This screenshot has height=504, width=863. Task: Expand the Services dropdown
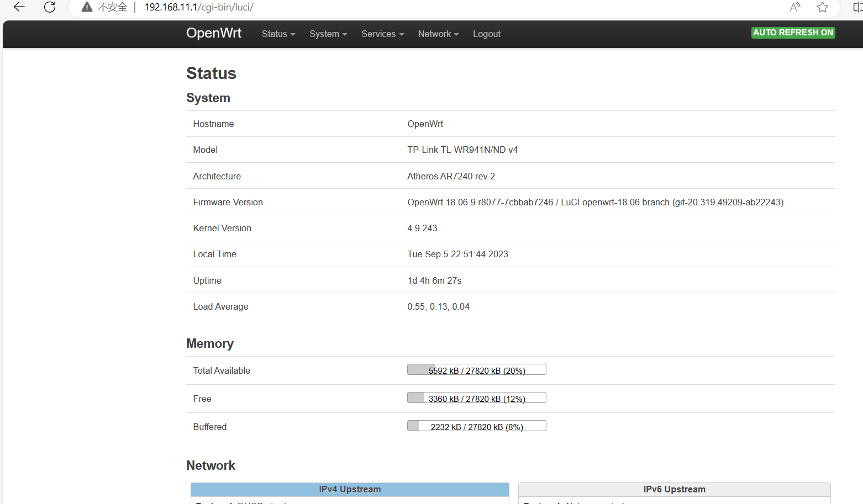[382, 34]
